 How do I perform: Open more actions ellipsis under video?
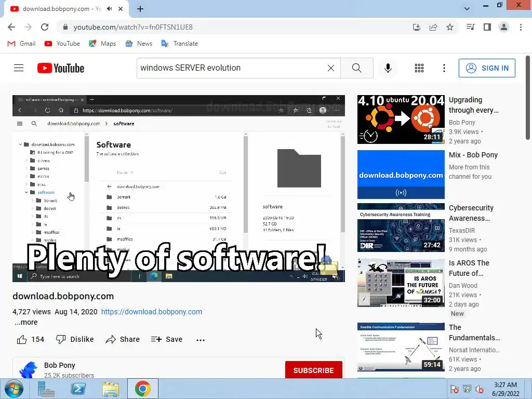coord(201,340)
